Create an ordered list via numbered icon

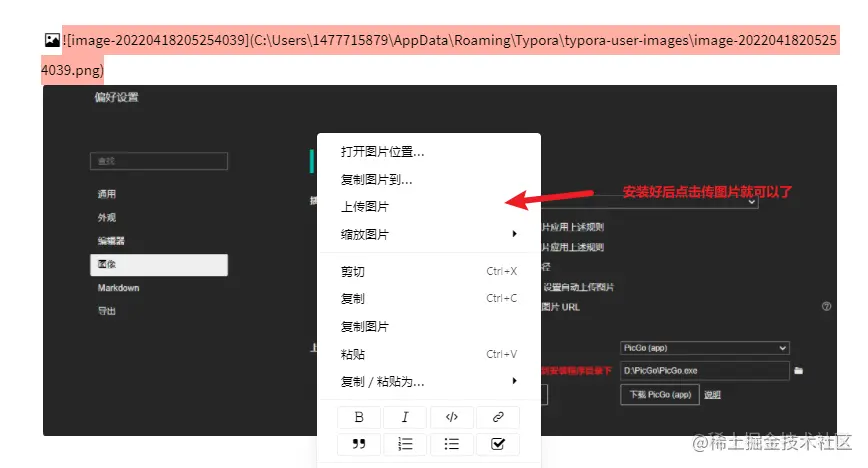click(x=405, y=444)
